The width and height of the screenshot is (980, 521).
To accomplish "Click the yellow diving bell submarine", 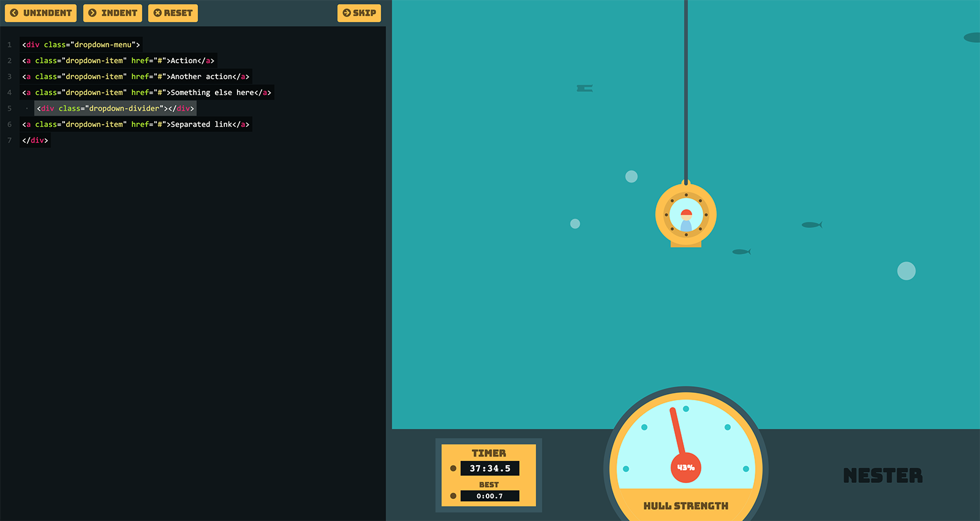I will [686, 215].
